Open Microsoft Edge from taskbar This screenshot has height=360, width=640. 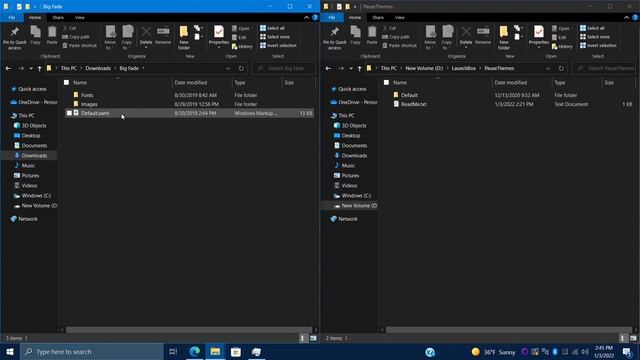click(x=195, y=351)
